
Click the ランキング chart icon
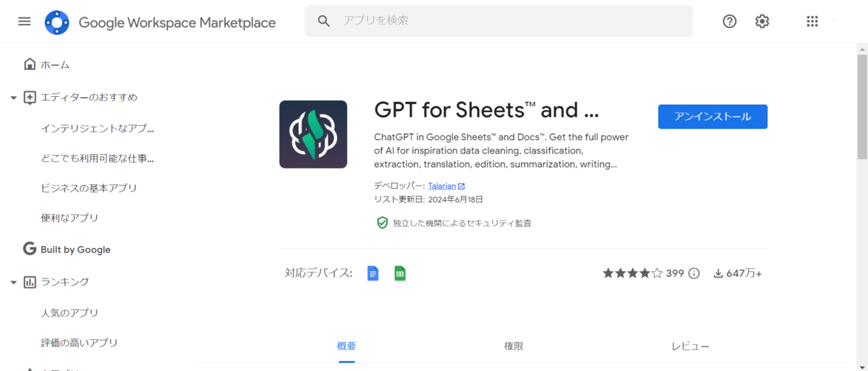pyautogui.click(x=30, y=281)
